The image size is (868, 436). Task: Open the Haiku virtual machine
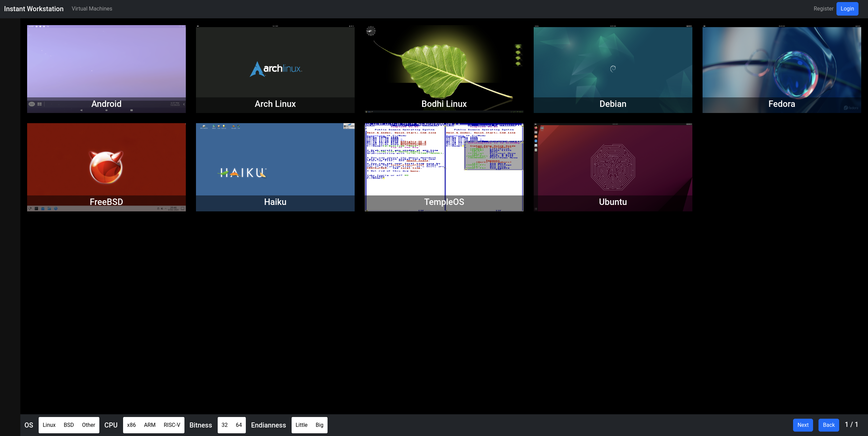(275, 167)
